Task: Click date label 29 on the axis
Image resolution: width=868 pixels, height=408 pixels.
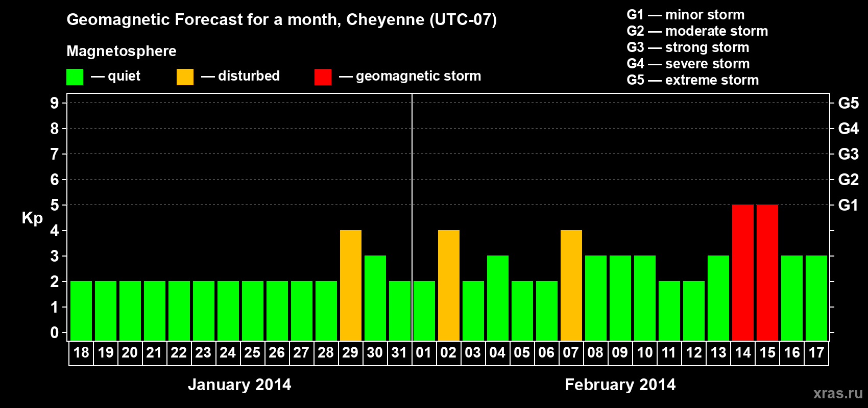Action: click(x=350, y=353)
